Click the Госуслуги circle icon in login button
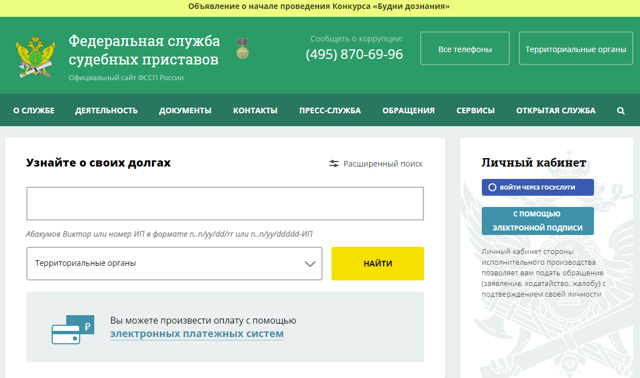640x378 pixels. pyautogui.click(x=492, y=187)
